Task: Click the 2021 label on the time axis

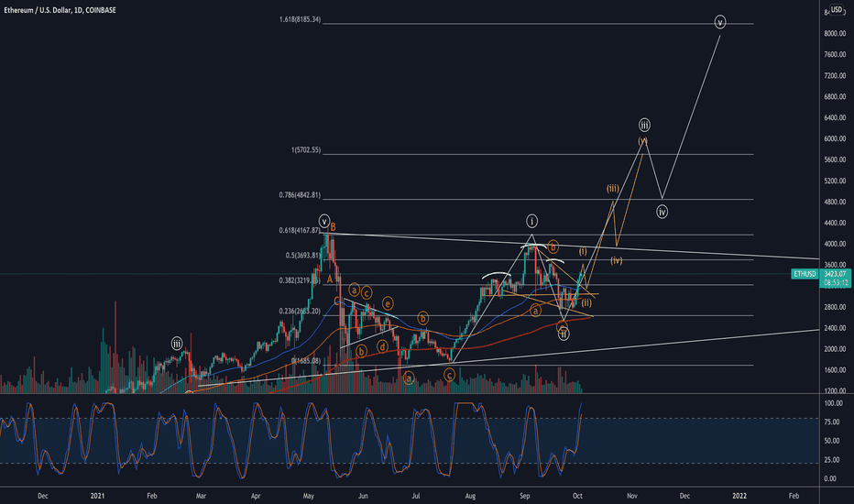Action: (x=97, y=496)
